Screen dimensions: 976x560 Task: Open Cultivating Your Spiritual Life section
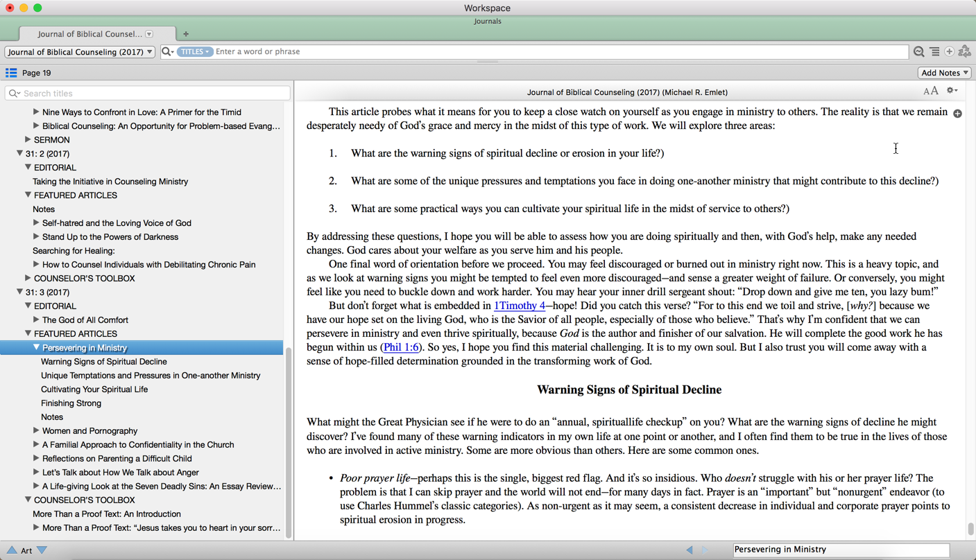pyautogui.click(x=94, y=390)
